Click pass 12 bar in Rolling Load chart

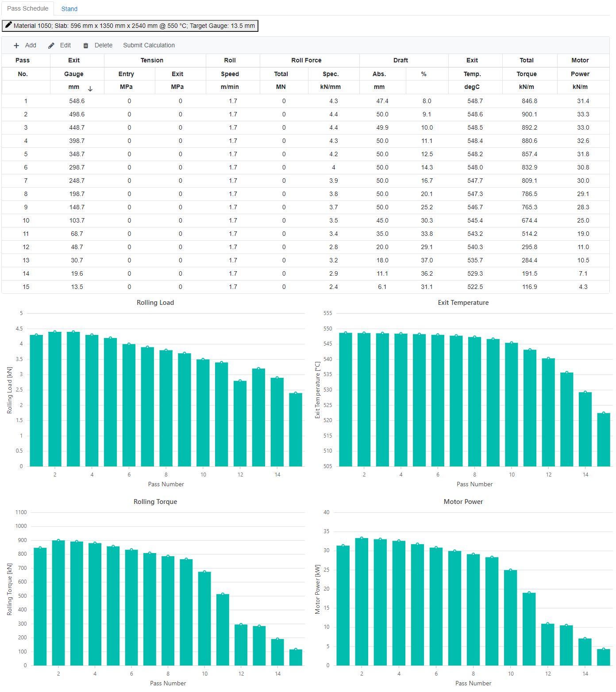240,423
